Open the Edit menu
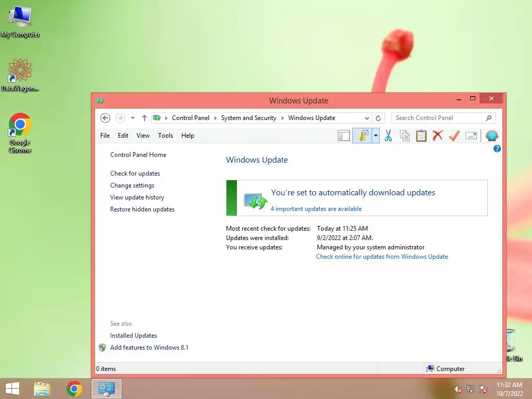The height and width of the screenshot is (399, 532). click(123, 136)
